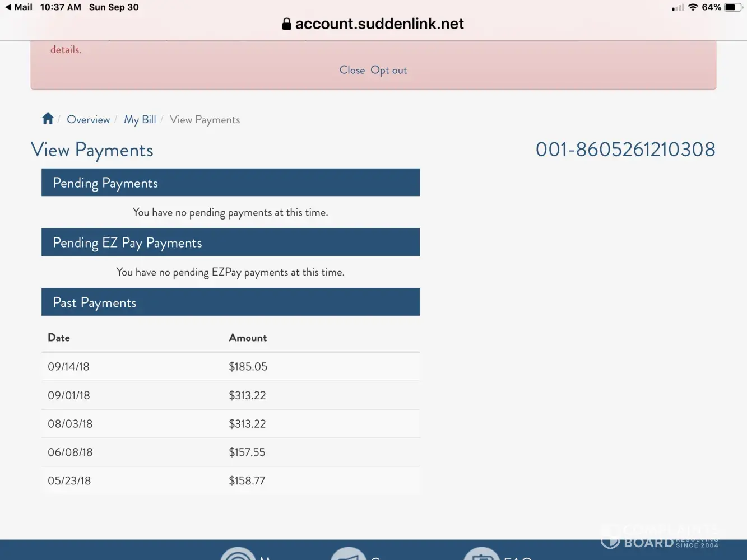This screenshot has width=747, height=560.
Task: Select the Pending EZ Pay Payments header
Action: click(230, 242)
